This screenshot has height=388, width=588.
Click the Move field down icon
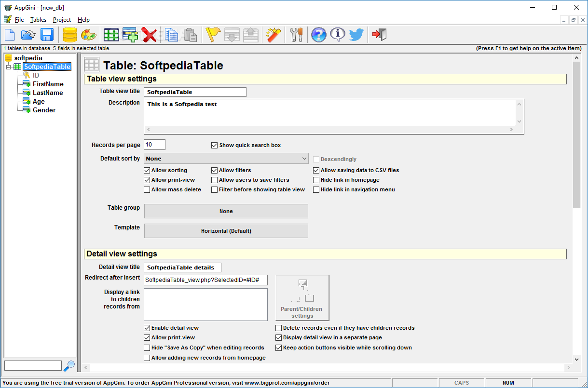pos(232,35)
